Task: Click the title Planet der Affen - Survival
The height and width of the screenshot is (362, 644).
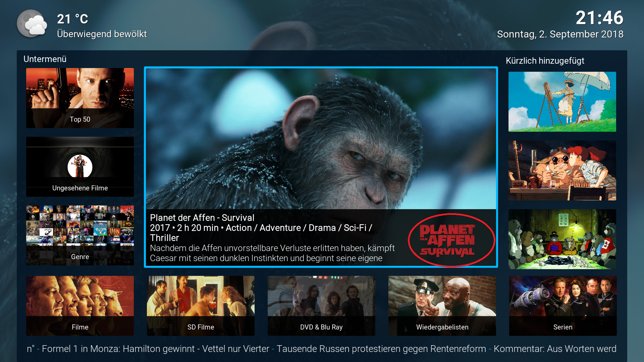Action: [x=202, y=218]
